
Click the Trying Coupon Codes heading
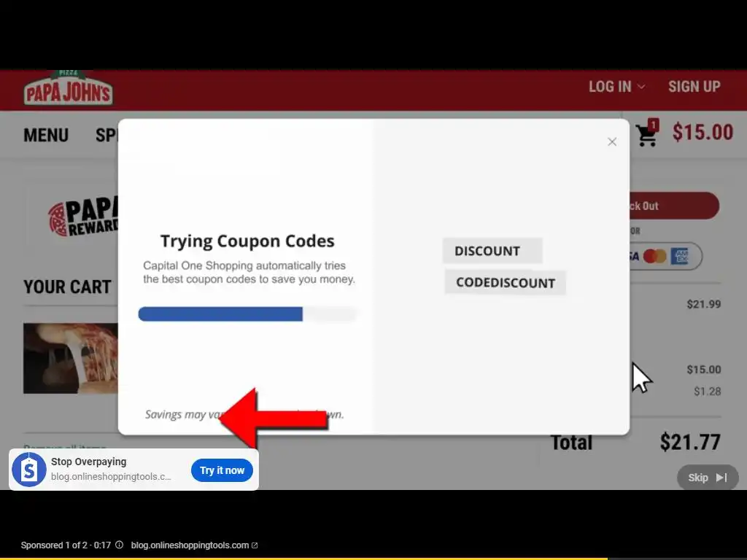click(x=247, y=241)
